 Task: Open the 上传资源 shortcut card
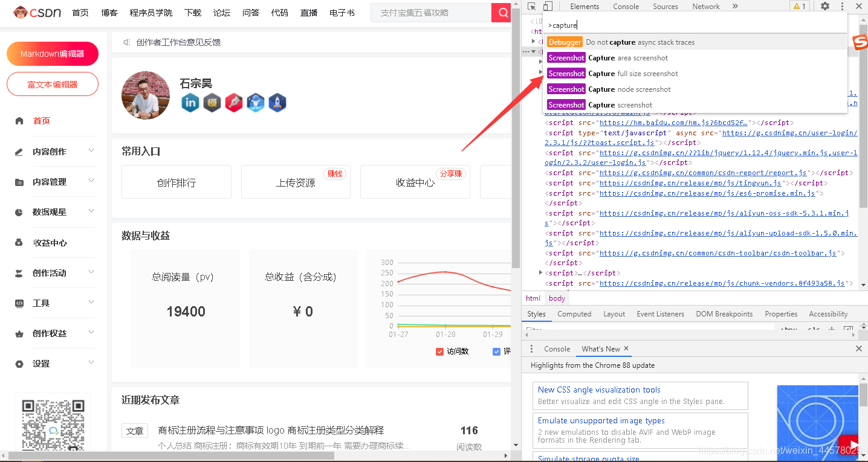296,182
